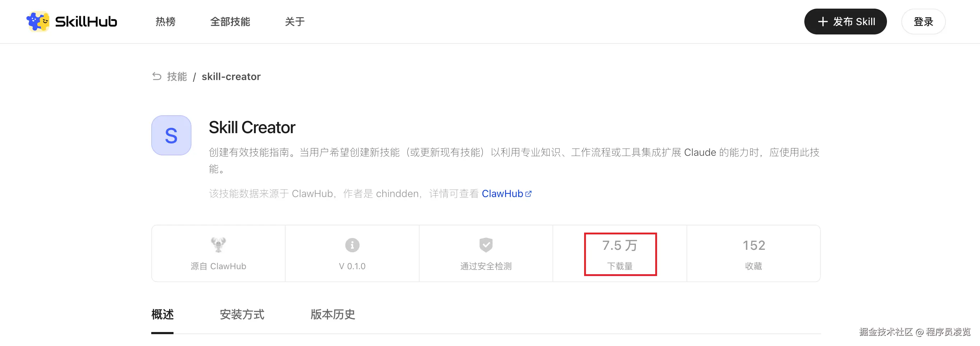Go to the 关于 page
Image resolution: width=980 pixels, height=346 pixels.
pyautogui.click(x=295, y=22)
